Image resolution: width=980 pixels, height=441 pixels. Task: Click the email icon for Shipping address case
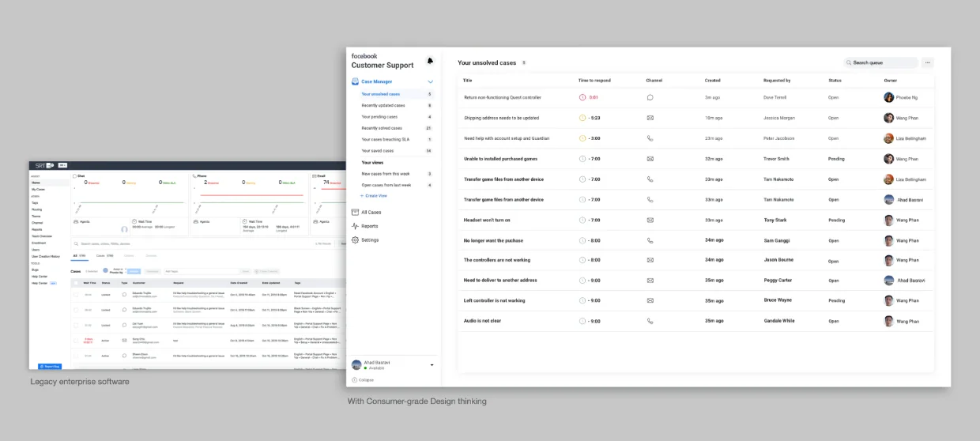[650, 118]
